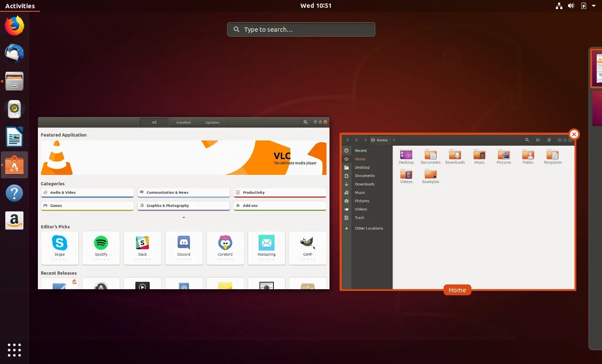Switch to the All tab in Software
The image size is (602, 364).
[x=154, y=122]
